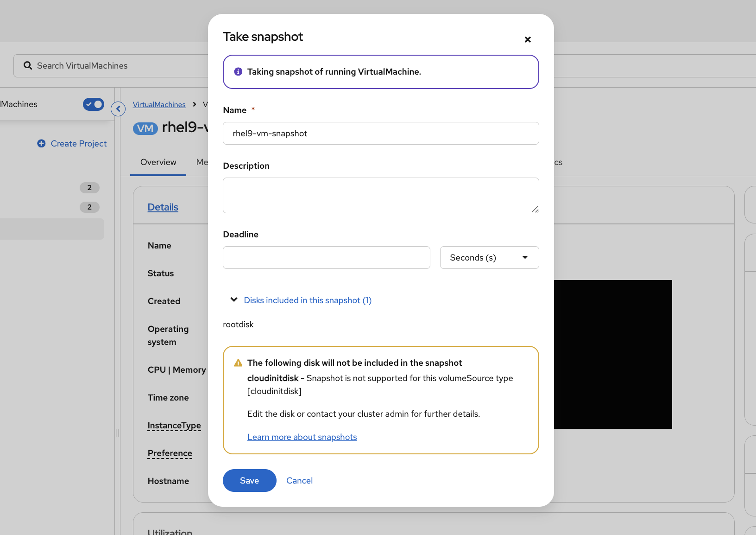Click the plus icon beside Create Project

tap(41, 143)
